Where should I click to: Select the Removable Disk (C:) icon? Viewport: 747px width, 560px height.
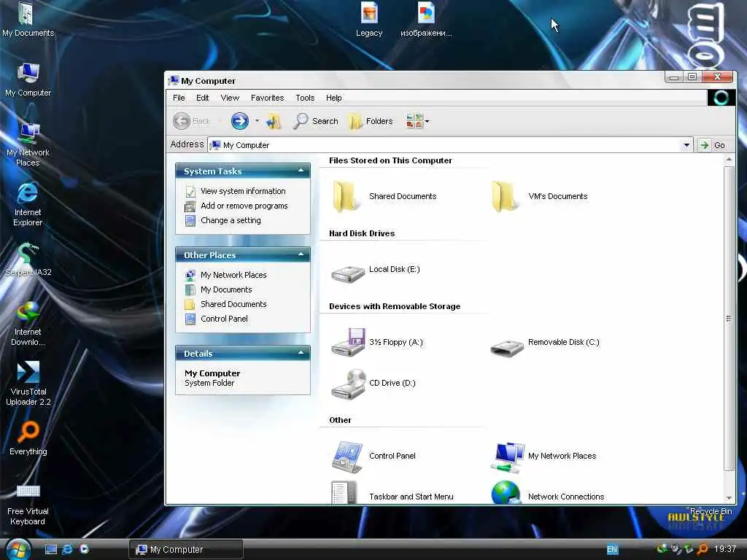tap(507, 348)
